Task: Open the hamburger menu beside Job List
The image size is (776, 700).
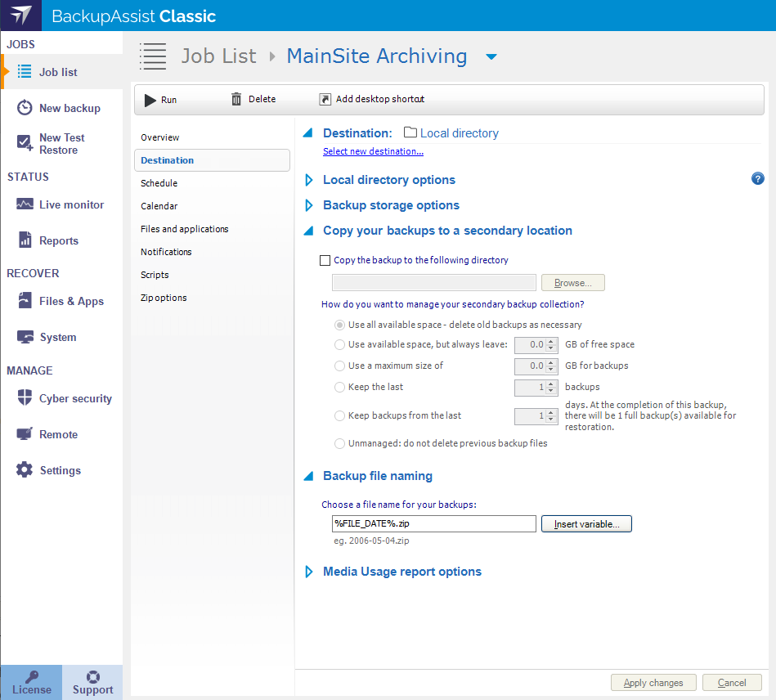Action: (153, 56)
